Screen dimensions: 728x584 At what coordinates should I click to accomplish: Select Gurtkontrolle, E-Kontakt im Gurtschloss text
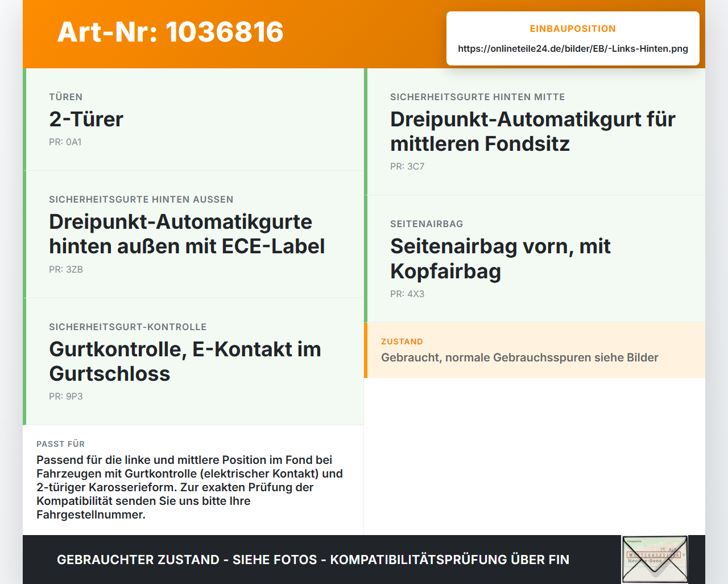point(185,361)
